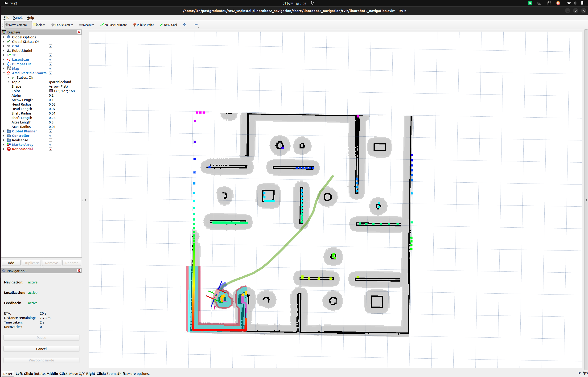Screen dimensions: 588x377
Task: Click the Color swatch 173; 127; 168
Action: tap(51, 91)
